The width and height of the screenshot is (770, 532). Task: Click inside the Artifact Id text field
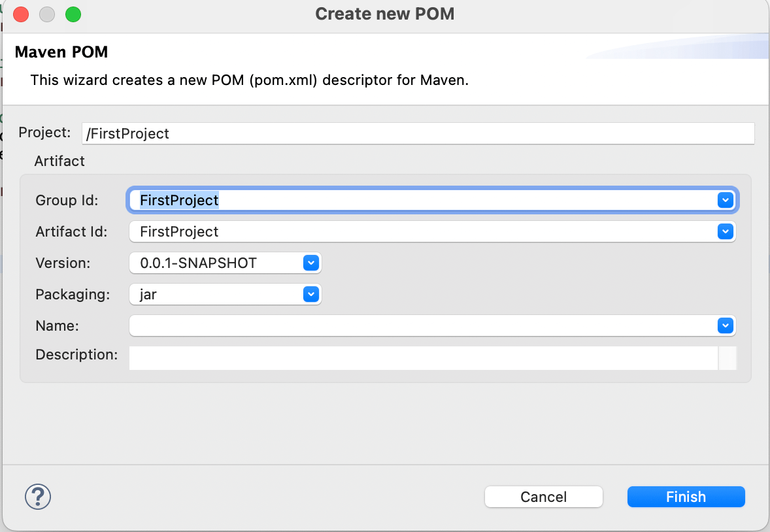418,231
